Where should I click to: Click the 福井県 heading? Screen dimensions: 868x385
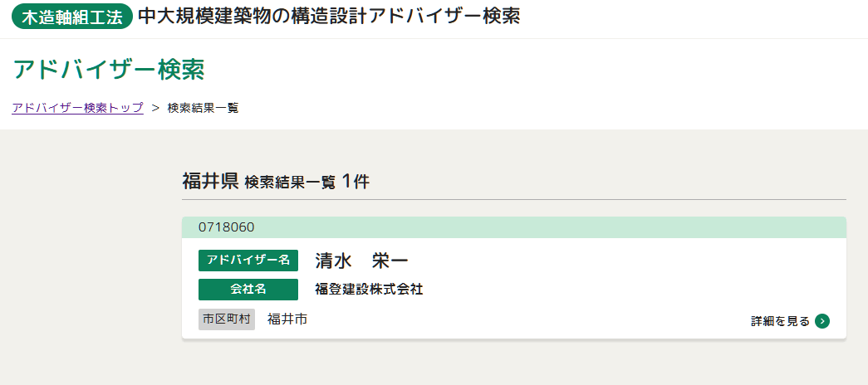click(210, 182)
